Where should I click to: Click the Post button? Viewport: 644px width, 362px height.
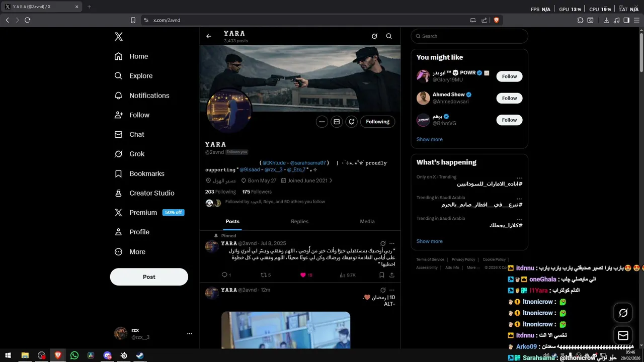[x=149, y=277]
